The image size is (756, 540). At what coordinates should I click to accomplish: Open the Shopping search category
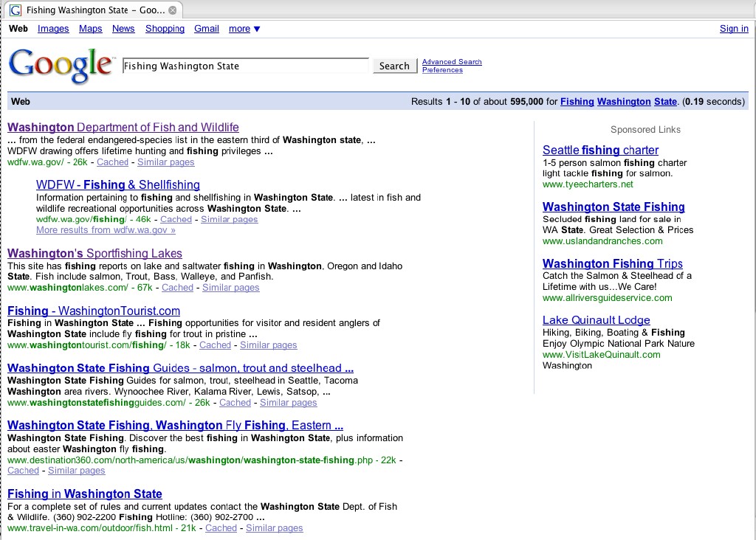pos(165,29)
